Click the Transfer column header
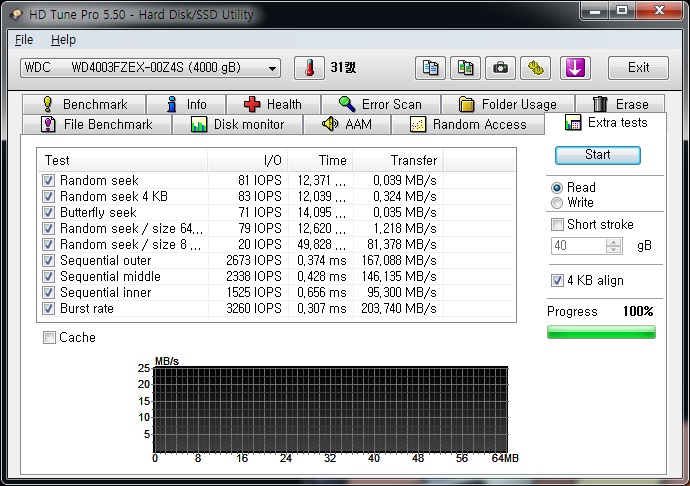Screen dimensions: 690x486 [398, 161]
